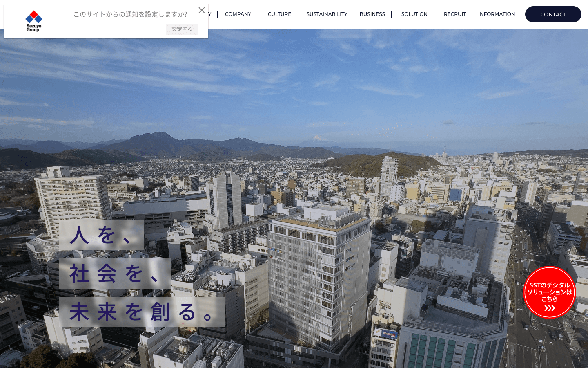
Task: Open the RECRUIT menu
Action: (x=455, y=14)
